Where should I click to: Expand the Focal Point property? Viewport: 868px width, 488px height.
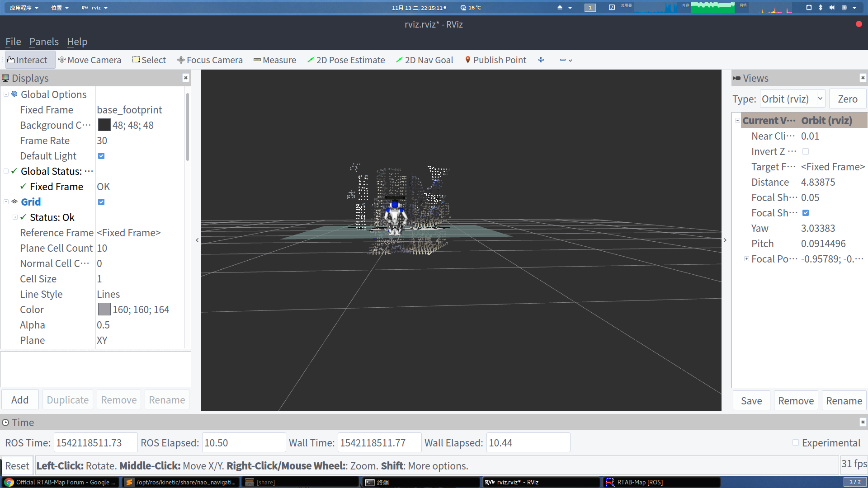point(746,259)
